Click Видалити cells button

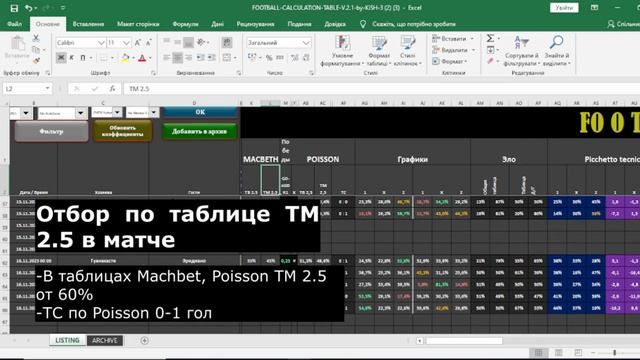pos(453,50)
